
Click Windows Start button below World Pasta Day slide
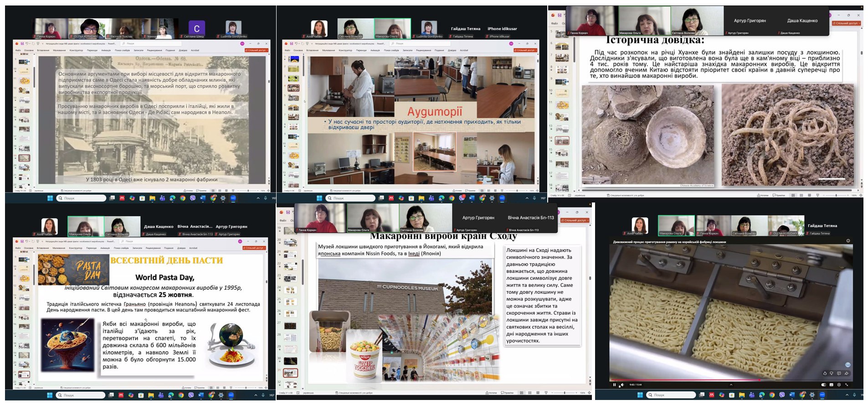pyautogui.click(x=50, y=395)
